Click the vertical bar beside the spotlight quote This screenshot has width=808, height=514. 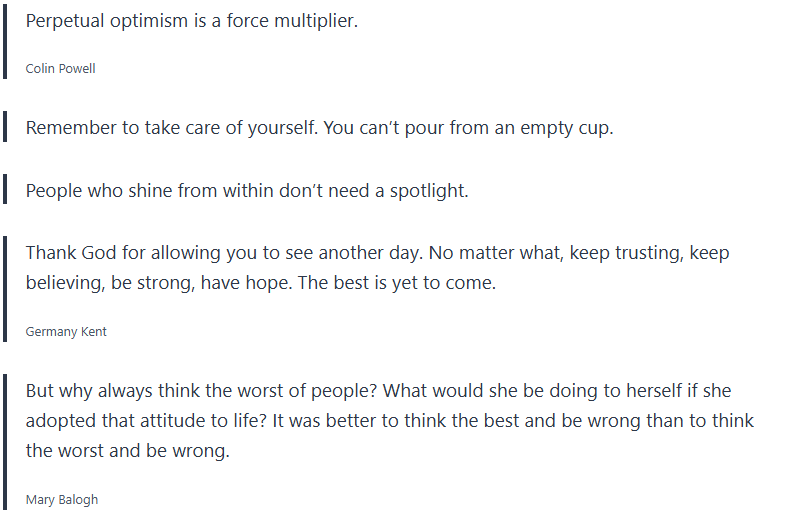pos(6,190)
